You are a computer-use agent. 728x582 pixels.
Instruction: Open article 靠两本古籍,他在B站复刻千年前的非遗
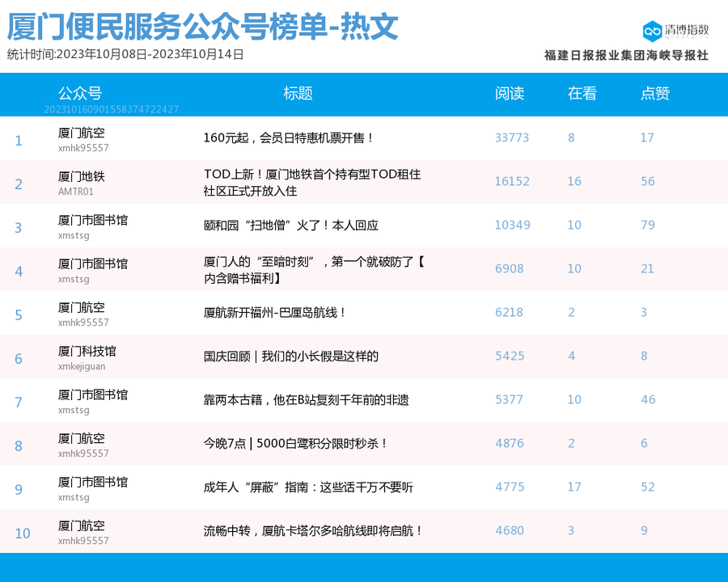[x=307, y=399]
